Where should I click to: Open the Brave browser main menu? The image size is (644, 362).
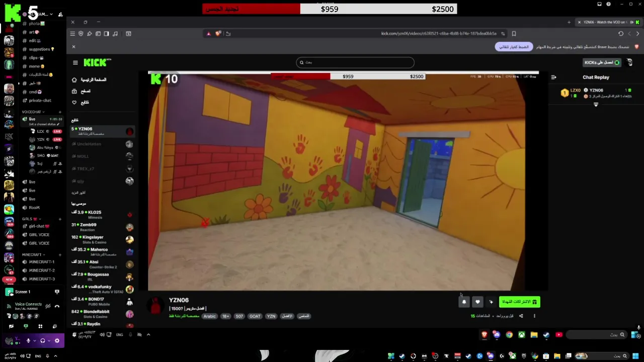pos(72,34)
